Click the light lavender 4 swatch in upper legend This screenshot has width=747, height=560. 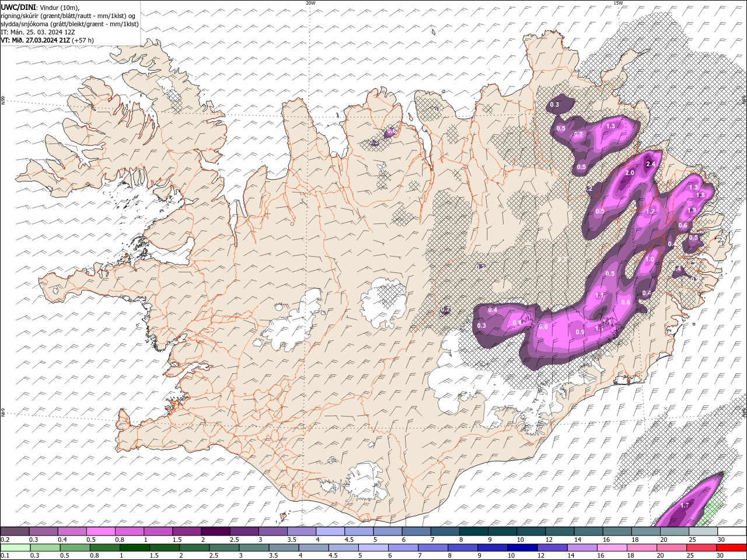click(x=330, y=531)
